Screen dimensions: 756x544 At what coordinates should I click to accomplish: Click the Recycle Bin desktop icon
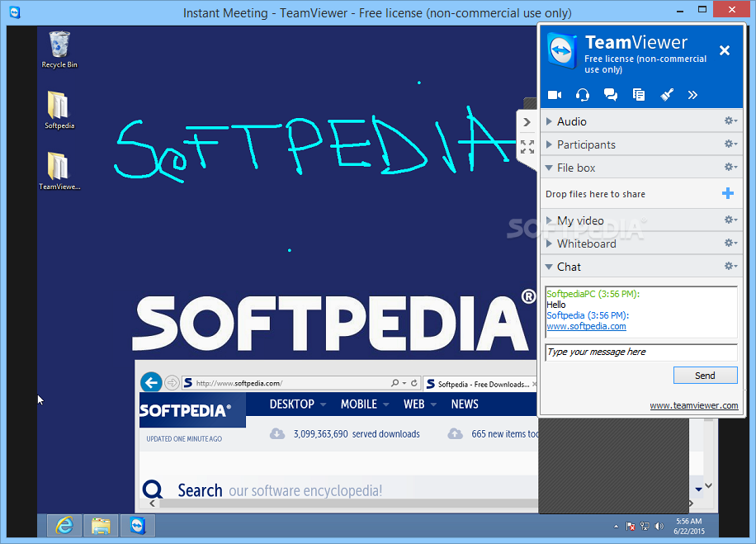point(59,50)
